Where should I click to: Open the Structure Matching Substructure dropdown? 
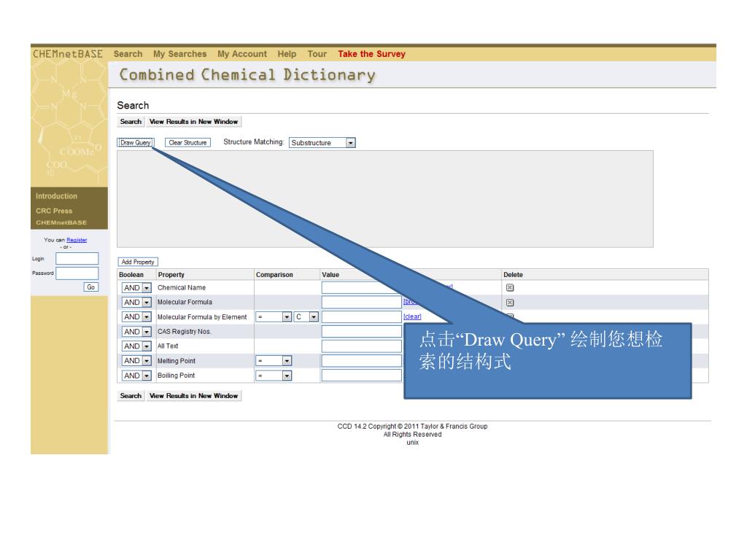tap(322, 142)
